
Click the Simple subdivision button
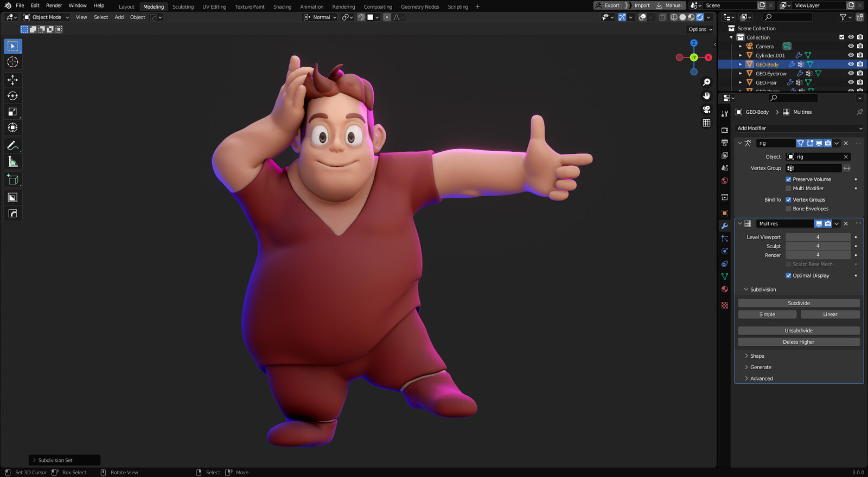point(767,314)
